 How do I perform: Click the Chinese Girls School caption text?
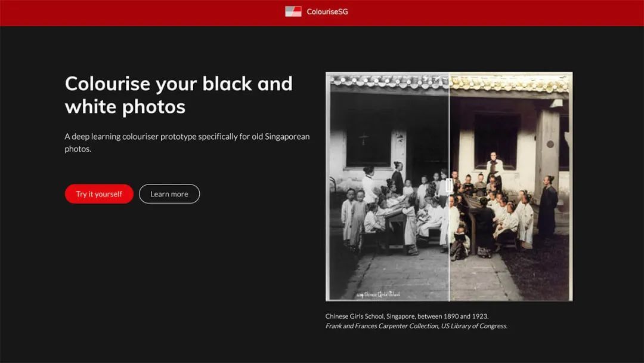(407, 316)
